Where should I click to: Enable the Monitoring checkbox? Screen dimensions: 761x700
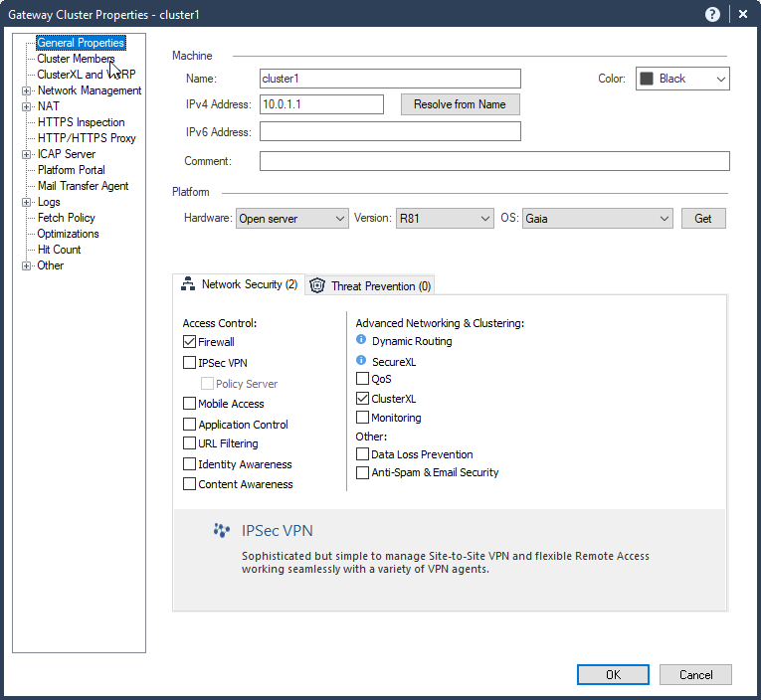tap(362, 418)
